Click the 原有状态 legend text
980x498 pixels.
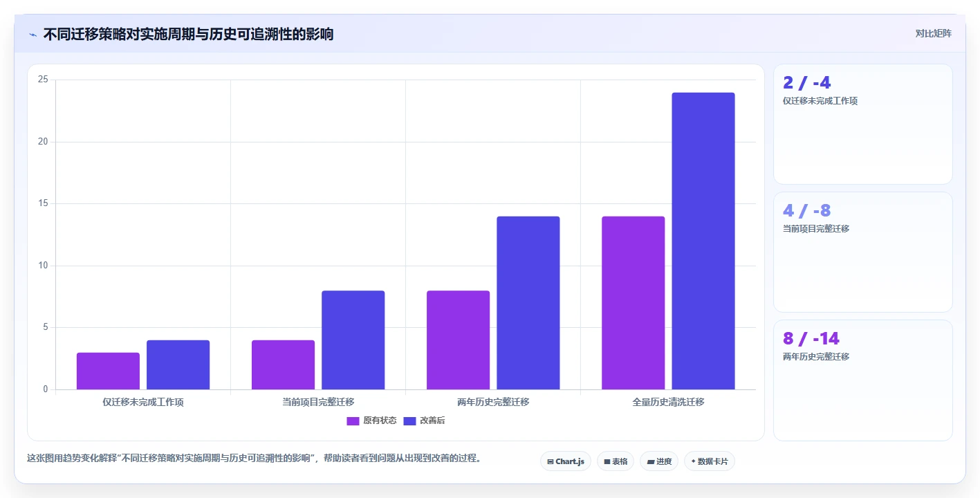coord(380,421)
